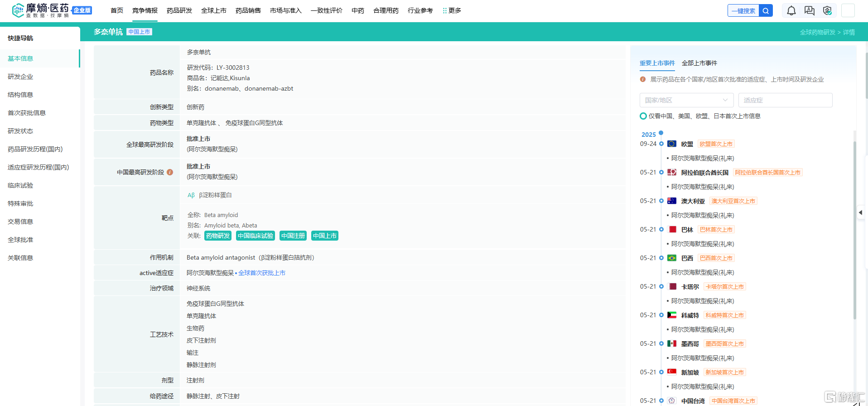Click the blue magnifier search icon

(x=766, y=10)
